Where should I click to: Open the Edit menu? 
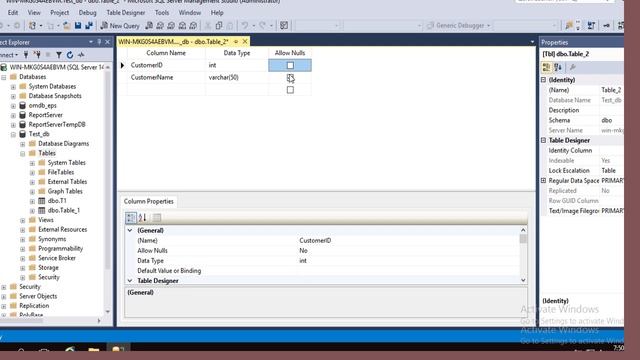[13, 13]
